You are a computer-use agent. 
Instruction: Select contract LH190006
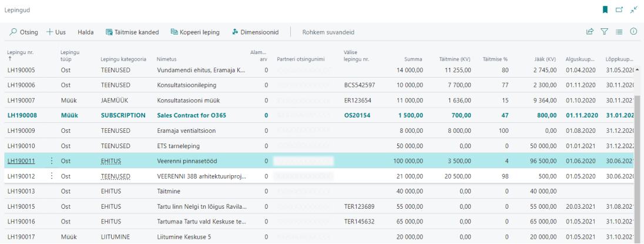21,85
